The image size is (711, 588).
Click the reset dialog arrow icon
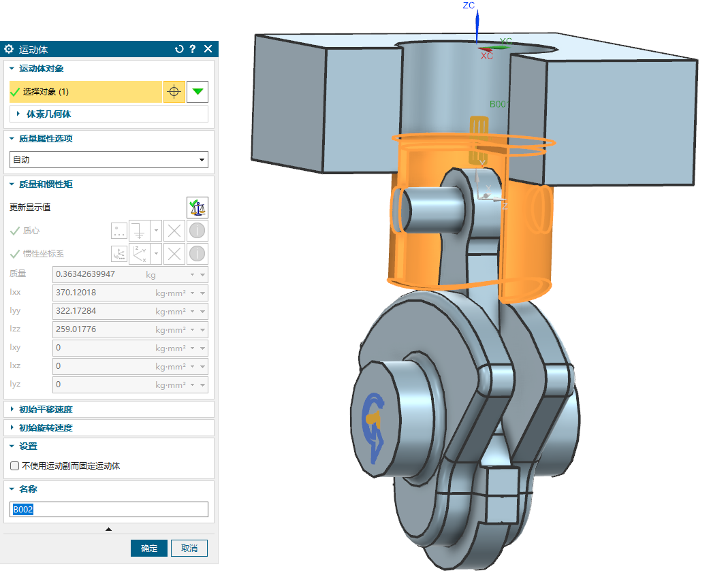pos(179,49)
